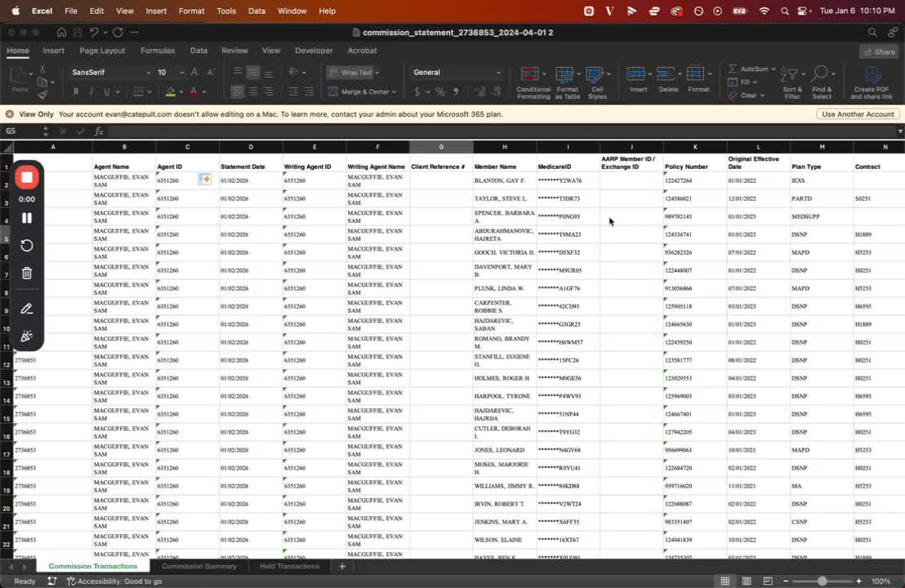Click the Use Another Account button
905x588 pixels.
[x=858, y=114]
